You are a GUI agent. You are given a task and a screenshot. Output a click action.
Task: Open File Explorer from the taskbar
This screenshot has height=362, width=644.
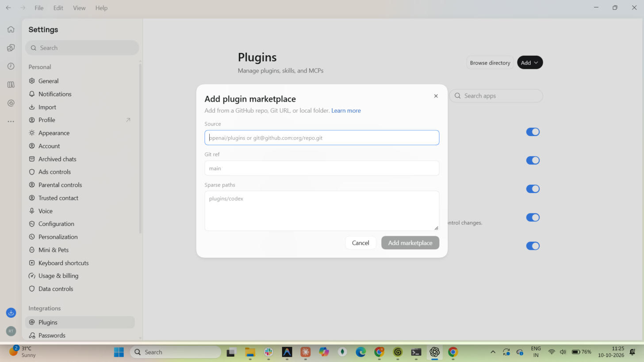250,352
